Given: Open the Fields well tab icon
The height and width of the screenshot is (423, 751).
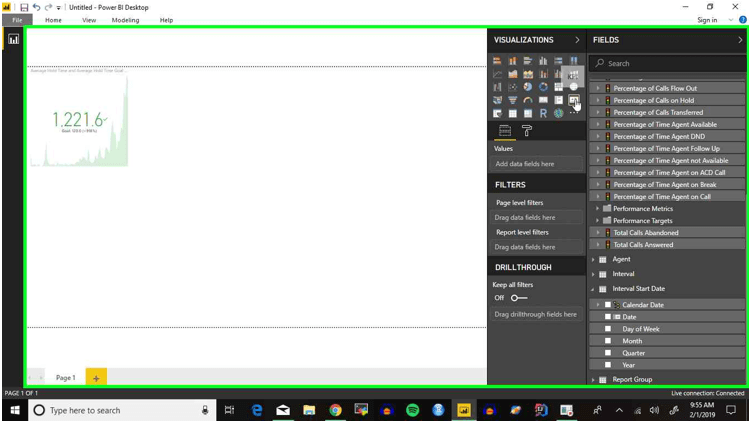Looking at the screenshot, I should [x=505, y=130].
